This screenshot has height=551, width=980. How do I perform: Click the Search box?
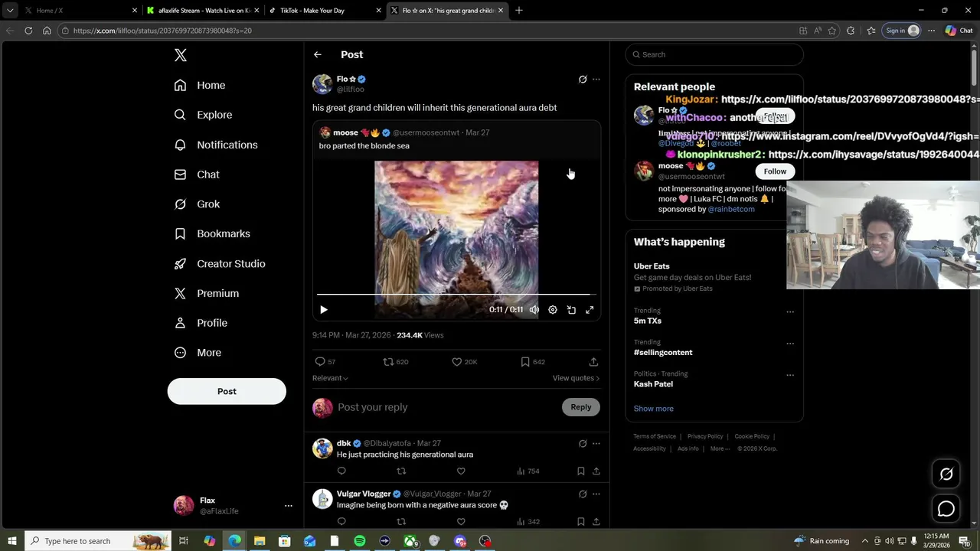(x=714, y=54)
